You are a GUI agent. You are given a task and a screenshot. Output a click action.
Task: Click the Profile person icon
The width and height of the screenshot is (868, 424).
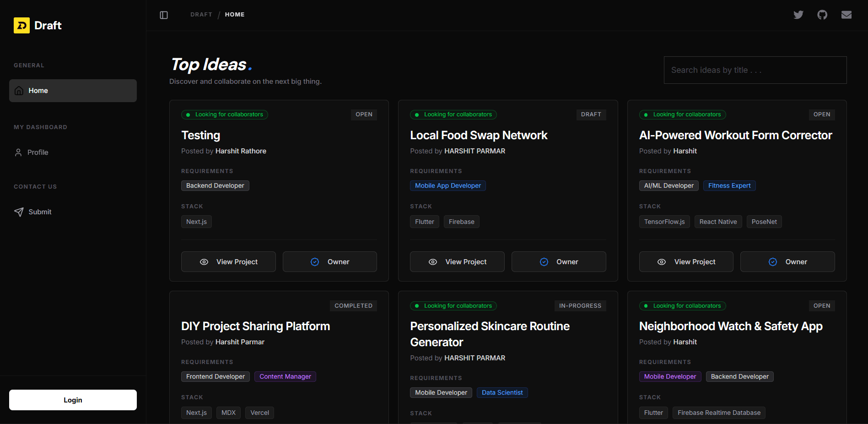click(x=18, y=152)
